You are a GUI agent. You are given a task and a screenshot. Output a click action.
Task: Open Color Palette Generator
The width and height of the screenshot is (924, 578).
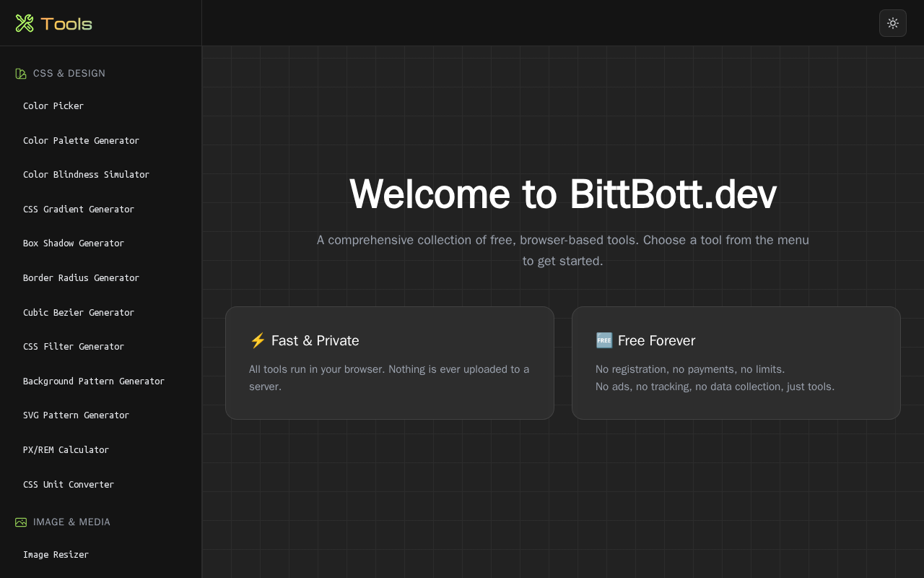[81, 141]
